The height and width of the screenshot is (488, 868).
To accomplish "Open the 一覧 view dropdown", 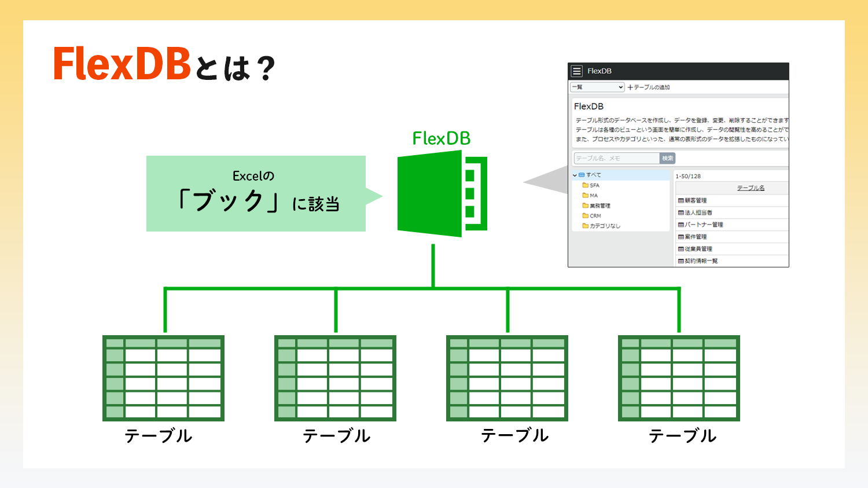I will coord(597,87).
